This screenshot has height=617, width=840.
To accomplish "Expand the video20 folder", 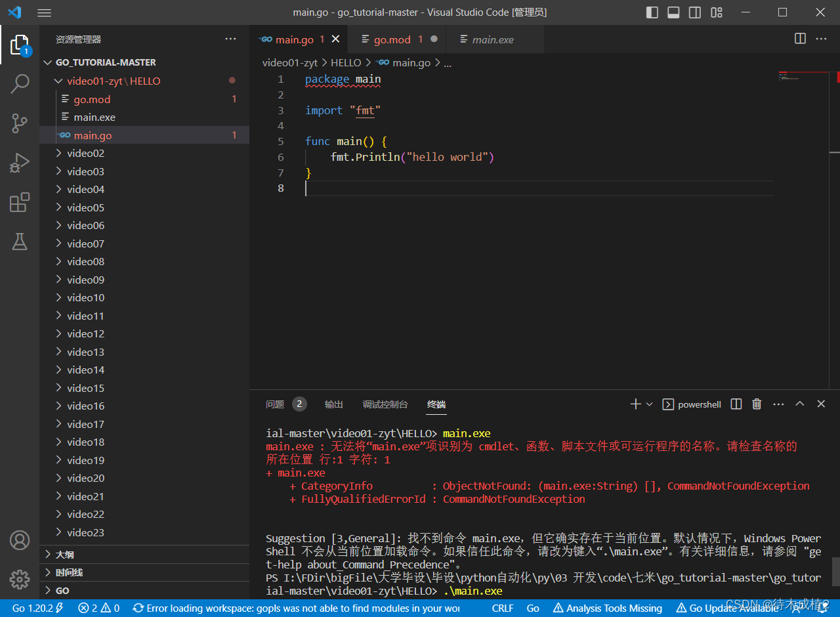I will pyautogui.click(x=144, y=478).
